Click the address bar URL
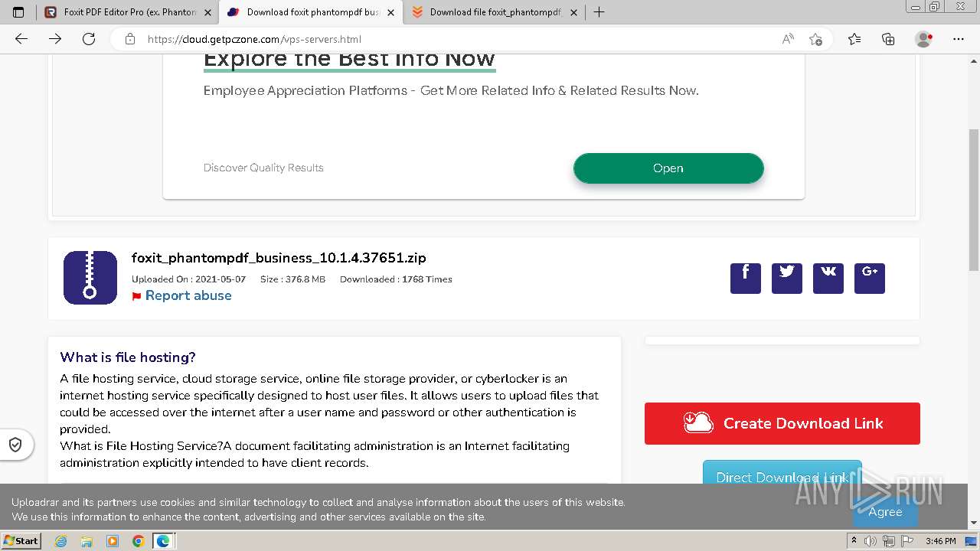980x551 pixels. (254, 39)
